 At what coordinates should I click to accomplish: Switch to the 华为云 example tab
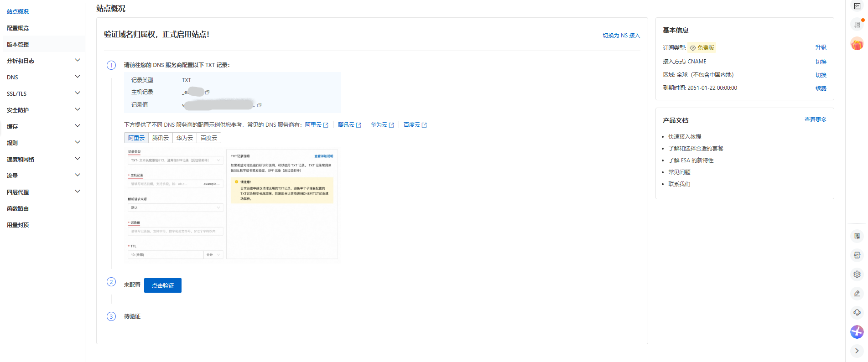[x=185, y=138]
